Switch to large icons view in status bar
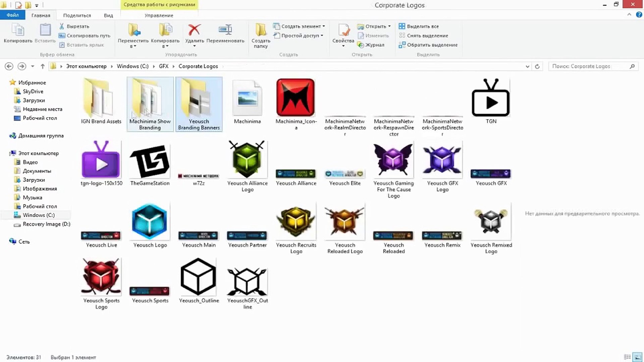This screenshot has width=644, height=362. coord(637,357)
